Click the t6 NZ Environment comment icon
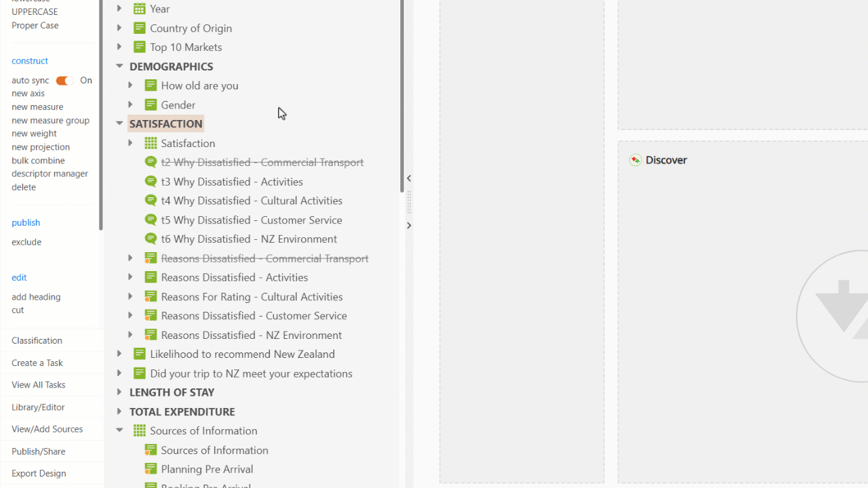The height and width of the screenshot is (488, 868). coord(151,239)
